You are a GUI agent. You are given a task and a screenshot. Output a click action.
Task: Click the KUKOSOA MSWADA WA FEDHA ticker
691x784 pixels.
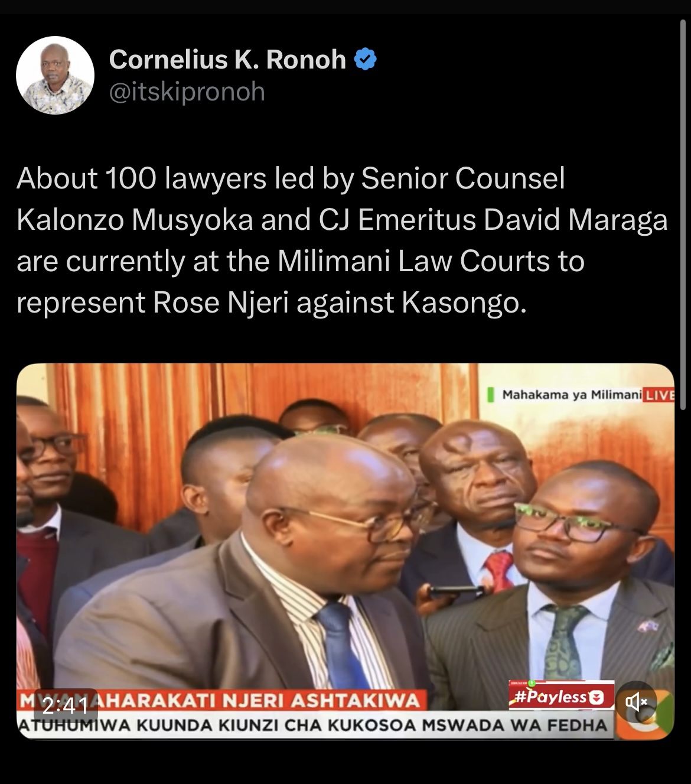click(313, 726)
